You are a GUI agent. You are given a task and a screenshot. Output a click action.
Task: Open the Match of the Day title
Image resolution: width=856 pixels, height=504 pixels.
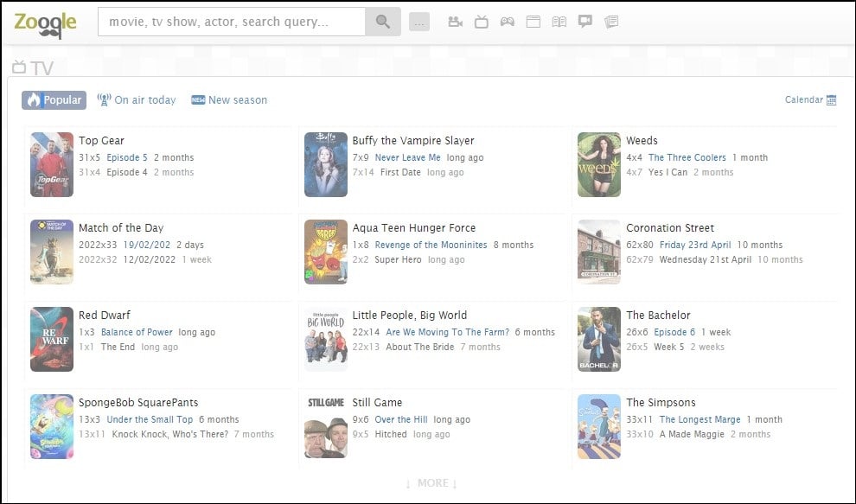pos(121,227)
